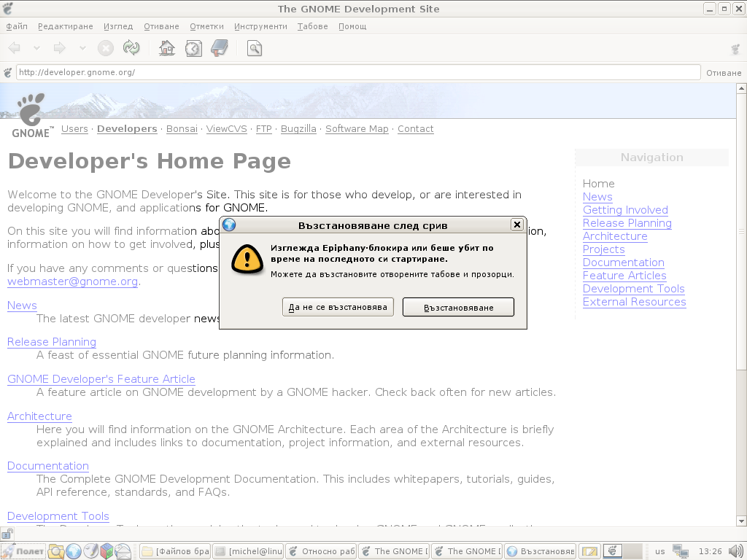This screenshot has height=560, width=747.
Task: Switch to the first workspace in pager
Action: click(x=613, y=551)
